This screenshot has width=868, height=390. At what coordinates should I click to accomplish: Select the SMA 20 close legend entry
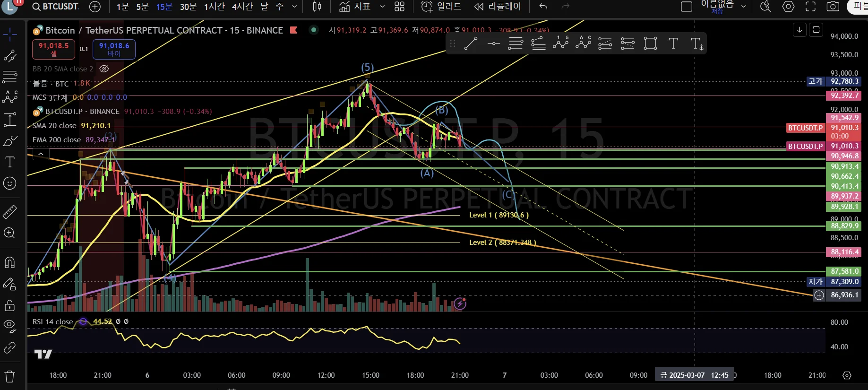click(x=72, y=126)
